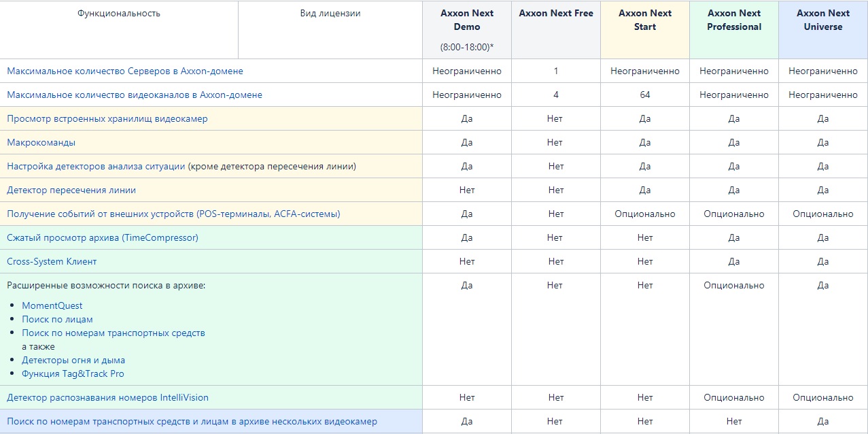The image size is (868, 434).
Task: Click 'Просмотр встроенных хранилищ видеокамер' link
Action: coord(107,119)
